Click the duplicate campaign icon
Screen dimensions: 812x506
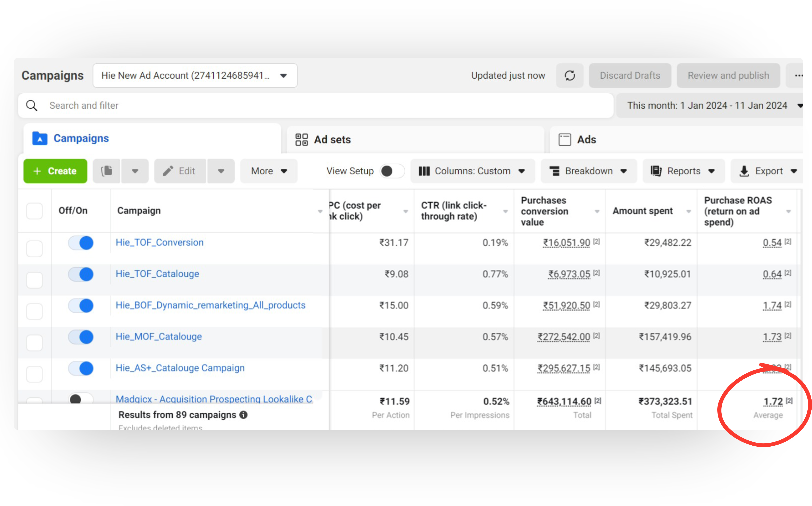[106, 171]
